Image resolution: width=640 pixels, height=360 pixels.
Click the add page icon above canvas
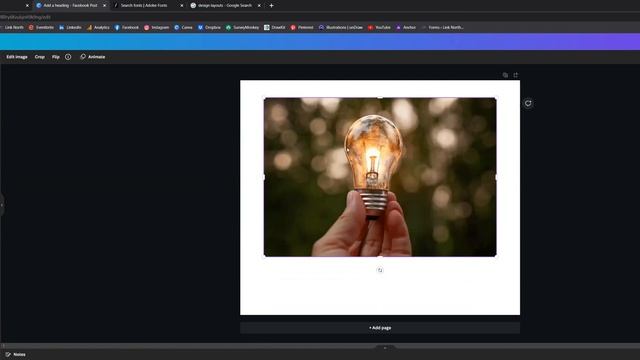[x=516, y=75]
